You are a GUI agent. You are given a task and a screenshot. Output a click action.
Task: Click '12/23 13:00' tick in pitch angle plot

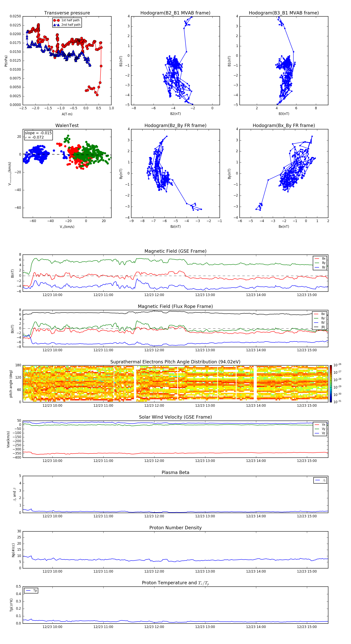pyautogui.click(x=205, y=406)
